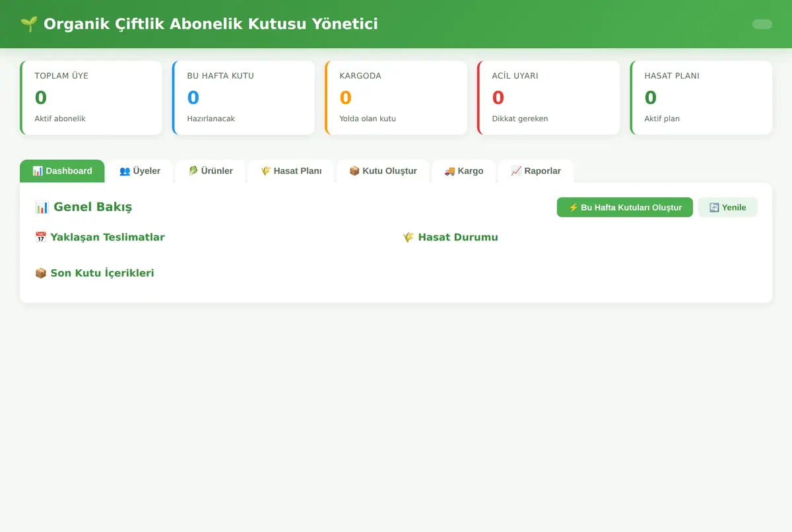Click the red 0 under Acil Uyarı
Image resolution: width=792 pixels, height=532 pixels.
[x=498, y=98]
